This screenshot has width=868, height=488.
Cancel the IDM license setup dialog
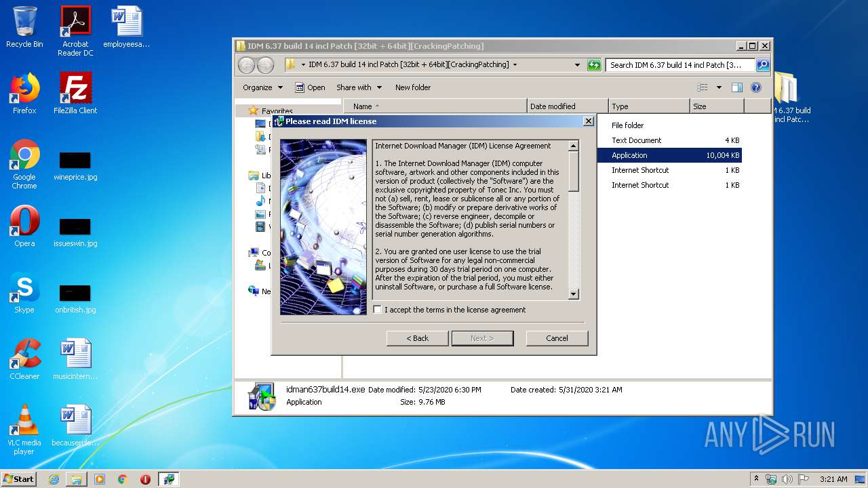557,338
